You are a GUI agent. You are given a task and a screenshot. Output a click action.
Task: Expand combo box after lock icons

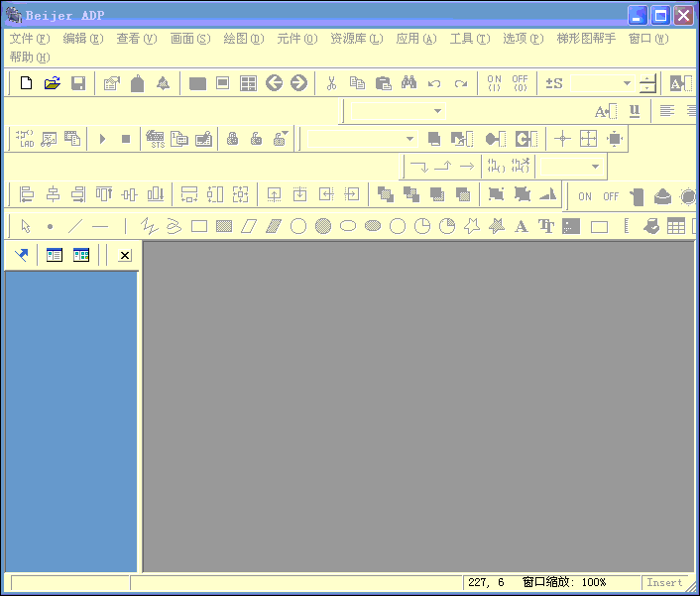click(409, 139)
